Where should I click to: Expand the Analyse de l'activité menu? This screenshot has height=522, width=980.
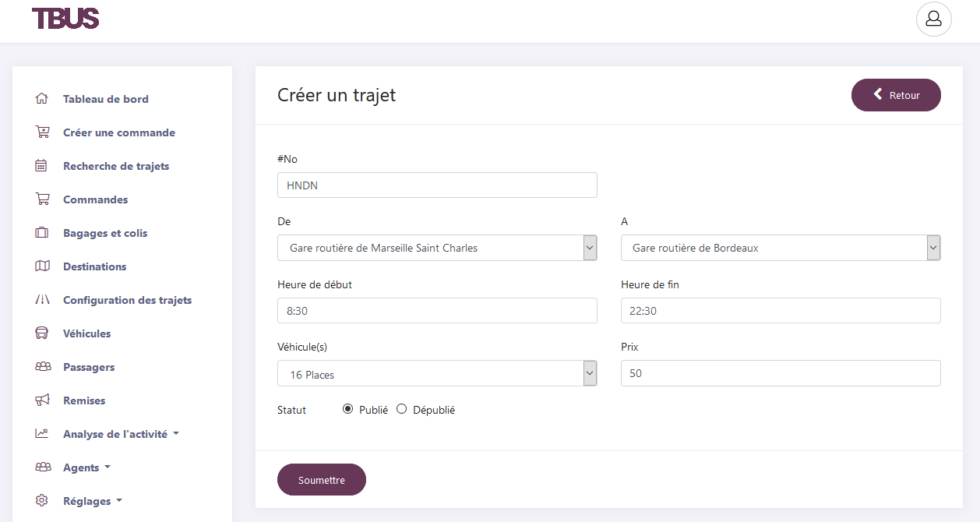tap(121, 434)
